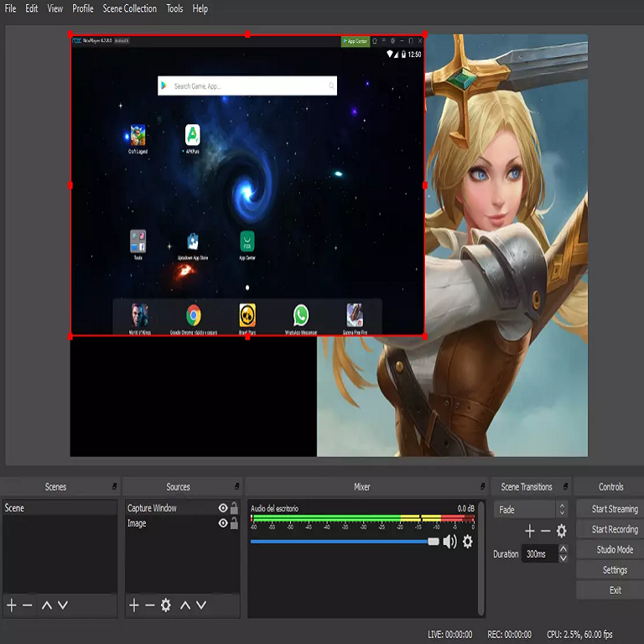Click the top-left red resize handle

coord(70,34)
